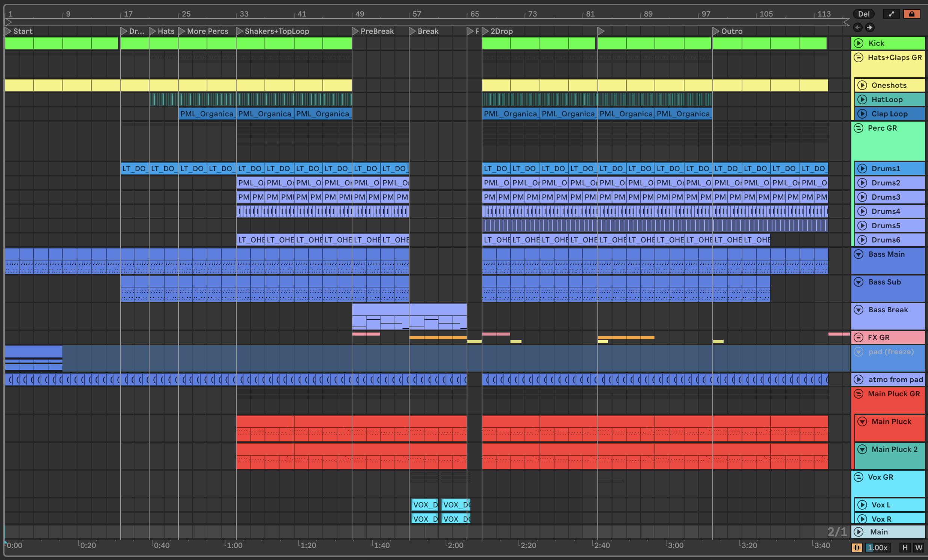Click the Kick track play icon
This screenshot has width=928, height=560.
858,43
